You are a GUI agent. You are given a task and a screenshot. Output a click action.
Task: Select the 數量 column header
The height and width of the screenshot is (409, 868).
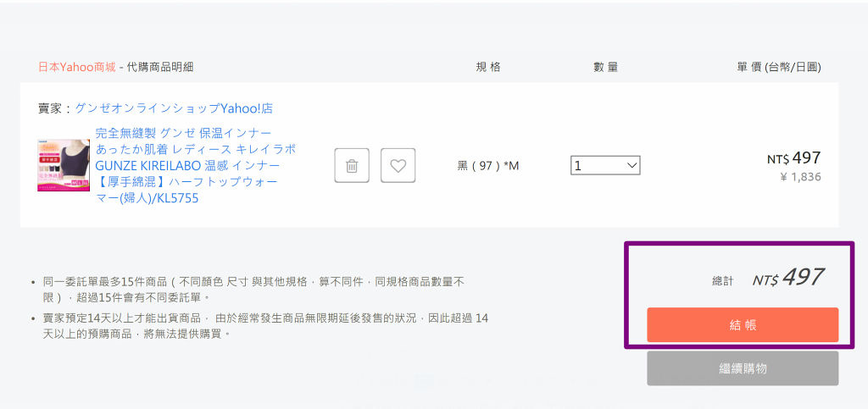605,67
